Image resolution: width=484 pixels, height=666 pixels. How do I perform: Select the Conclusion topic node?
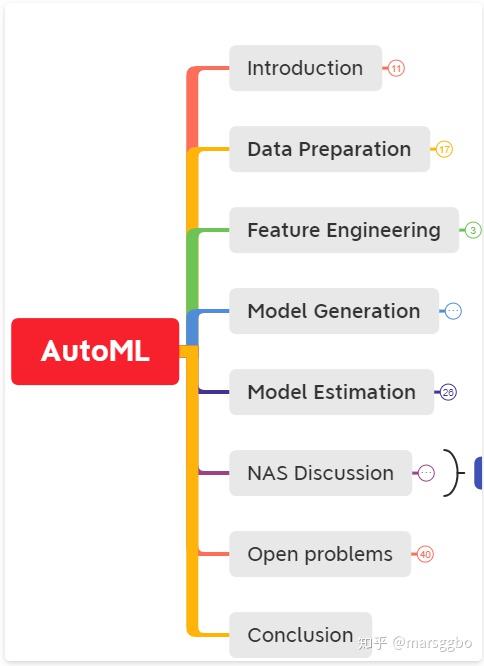click(301, 635)
